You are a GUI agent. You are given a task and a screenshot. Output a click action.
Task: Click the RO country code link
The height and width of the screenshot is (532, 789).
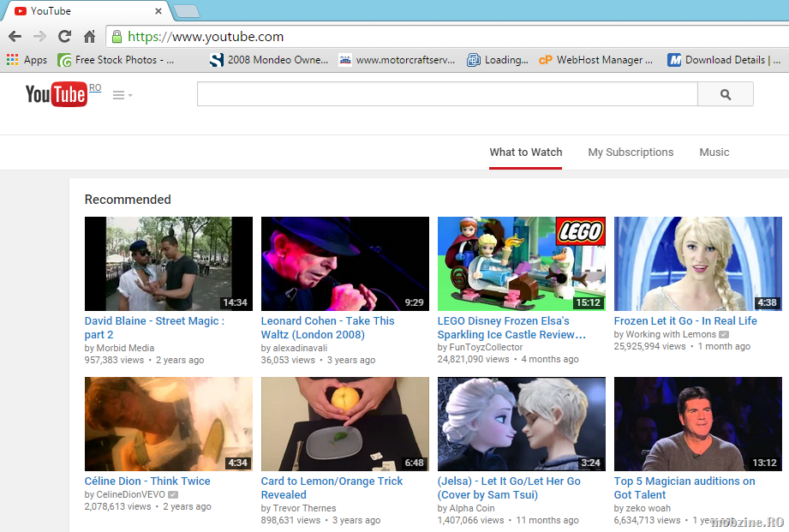click(95, 87)
